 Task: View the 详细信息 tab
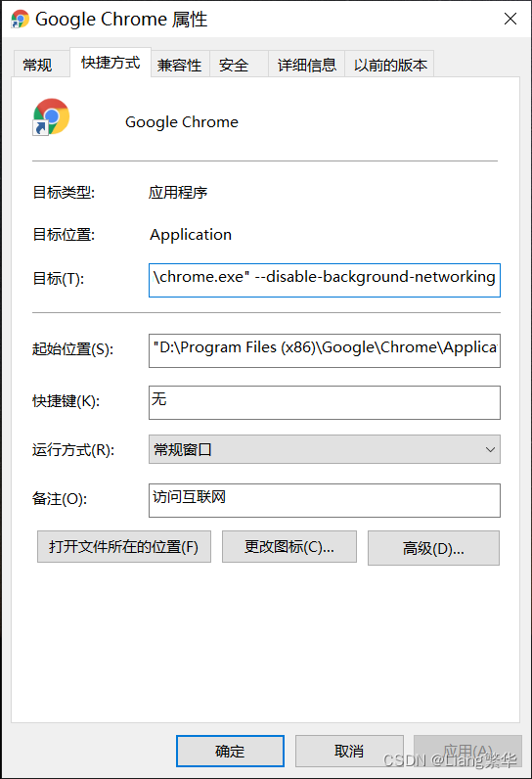[x=307, y=64]
